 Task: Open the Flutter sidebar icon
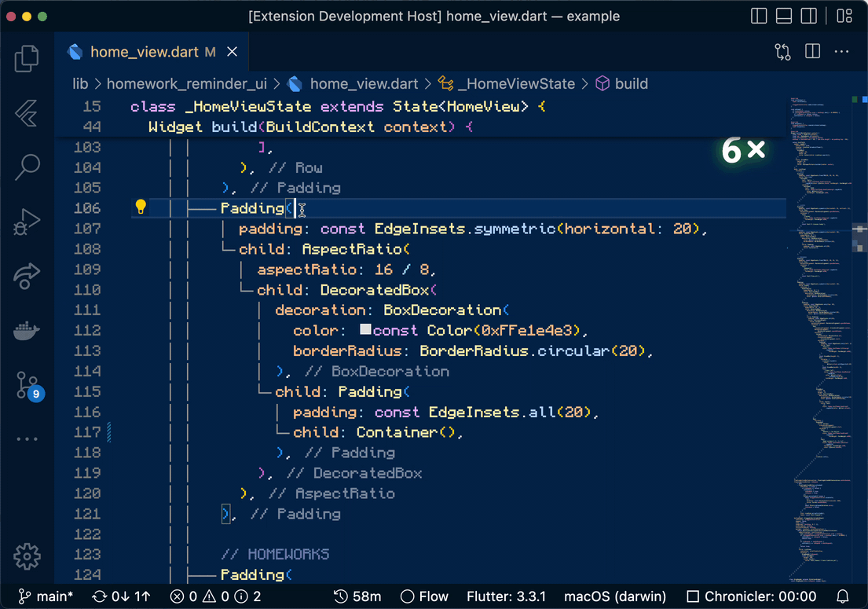coord(27,113)
